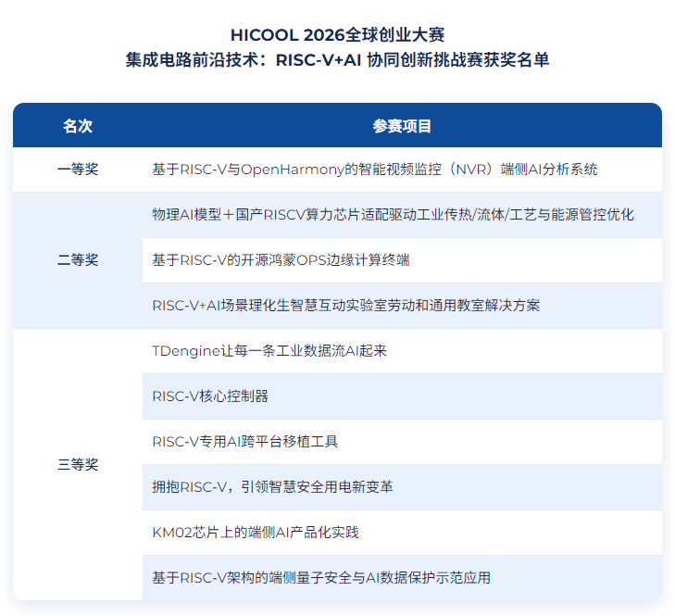The width and height of the screenshot is (675, 616).
Task: Click the title line 'HICOOL 2026全球创业大赛'
Action: 337,35
